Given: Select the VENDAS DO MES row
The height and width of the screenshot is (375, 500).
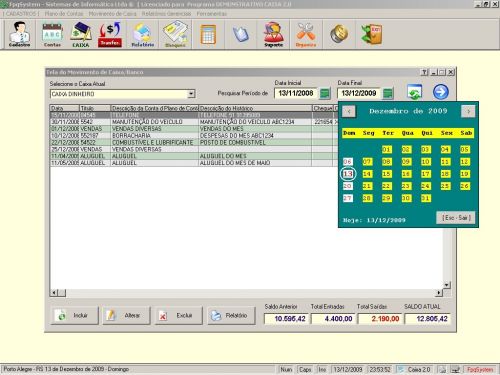Looking at the screenshot, I should (194, 129).
